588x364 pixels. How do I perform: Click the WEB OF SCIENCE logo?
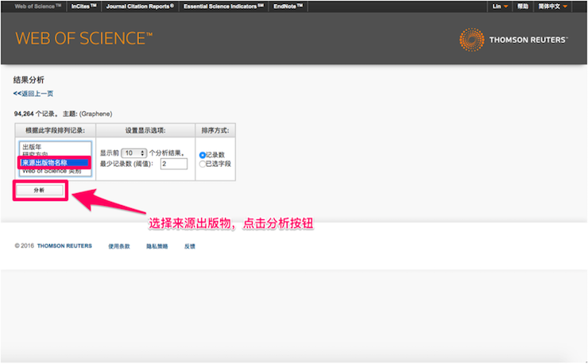click(x=83, y=39)
